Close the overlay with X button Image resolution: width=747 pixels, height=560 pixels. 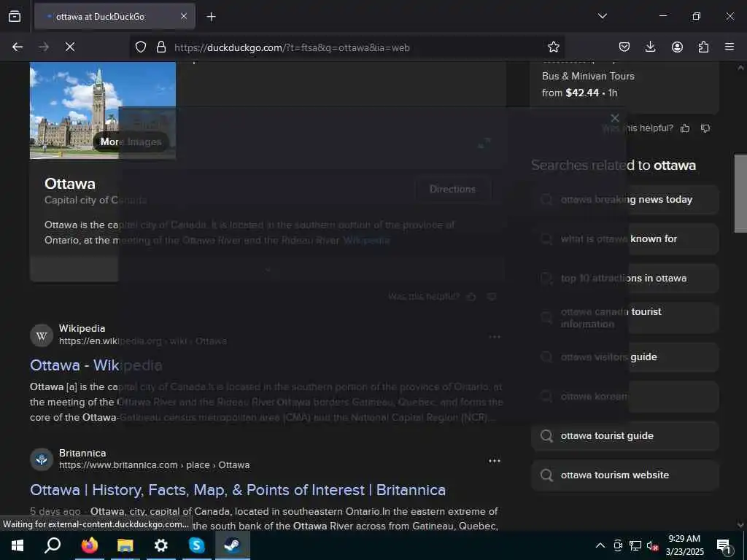[614, 118]
